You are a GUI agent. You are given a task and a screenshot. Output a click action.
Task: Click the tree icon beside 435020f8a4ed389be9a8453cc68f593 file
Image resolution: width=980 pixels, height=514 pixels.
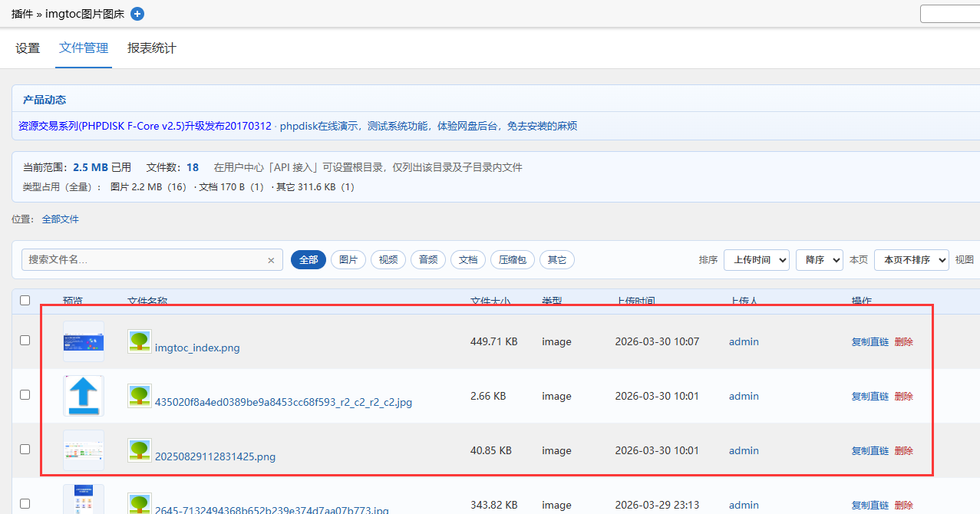(x=139, y=395)
